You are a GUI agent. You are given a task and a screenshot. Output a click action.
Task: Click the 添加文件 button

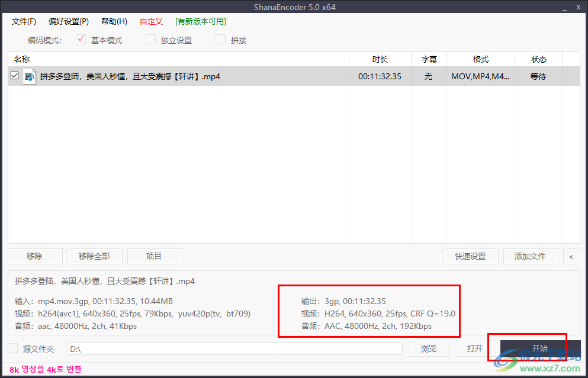[530, 256]
